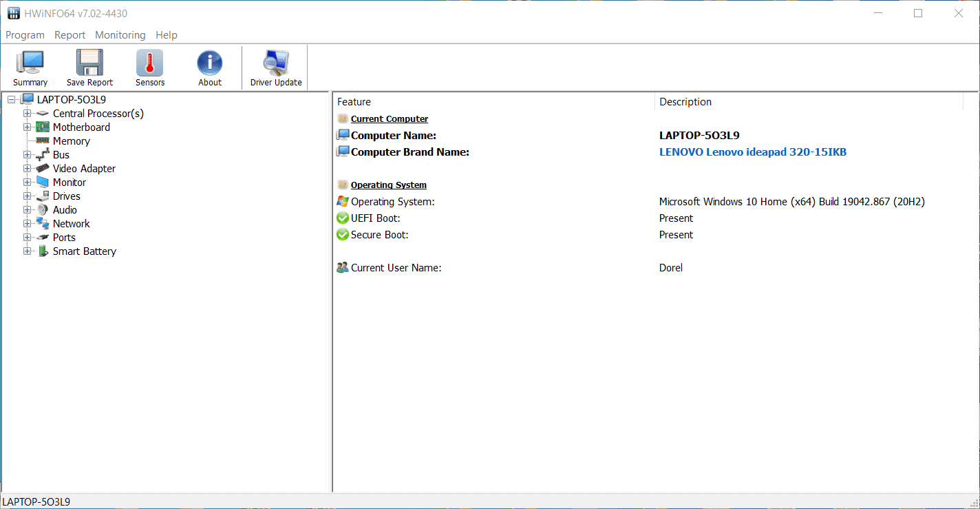Expand the Audio tree node
Image resolution: width=980 pixels, height=509 pixels.
(27, 210)
